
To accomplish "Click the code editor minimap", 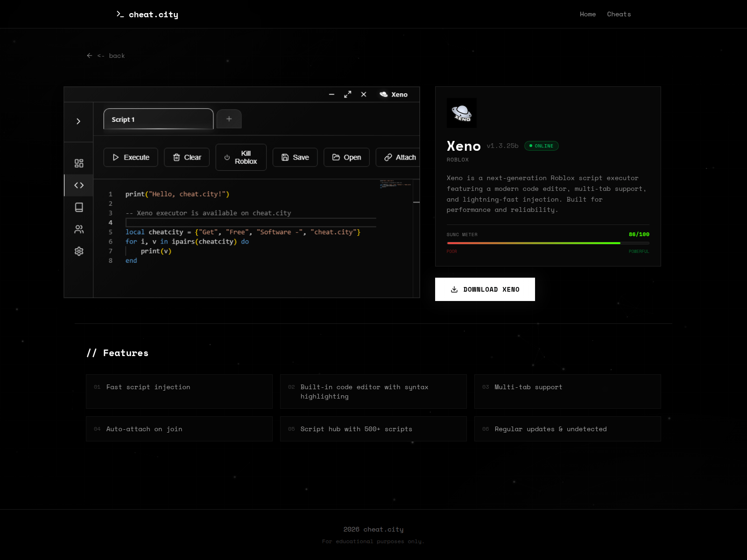I will (395, 183).
